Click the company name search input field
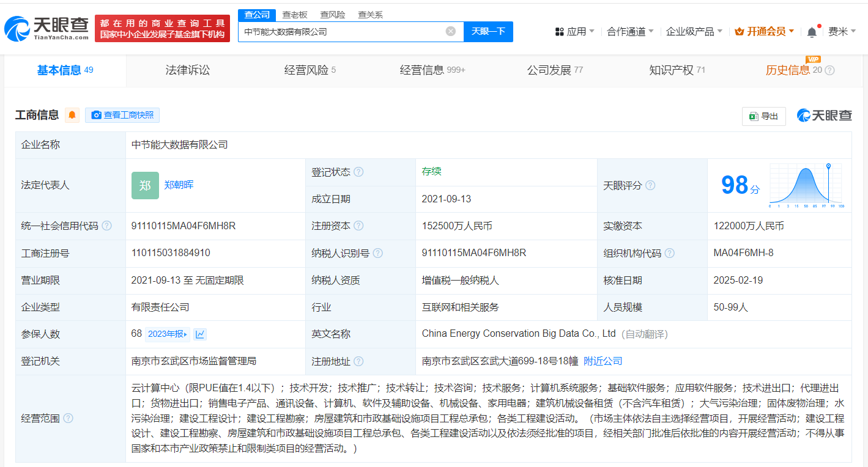The image size is (868, 467). pos(343,31)
